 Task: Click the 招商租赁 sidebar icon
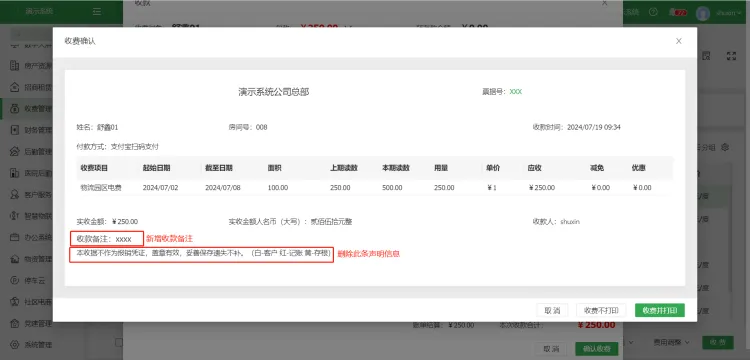coord(15,87)
